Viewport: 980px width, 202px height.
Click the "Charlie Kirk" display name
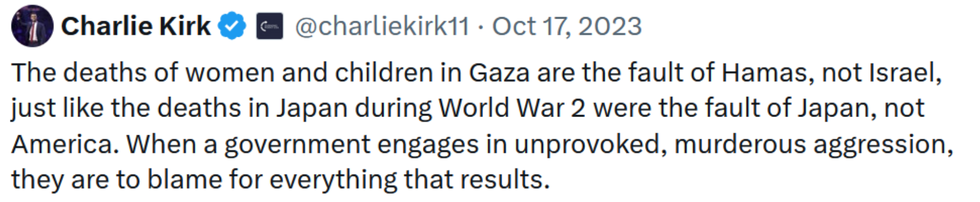[x=136, y=26]
